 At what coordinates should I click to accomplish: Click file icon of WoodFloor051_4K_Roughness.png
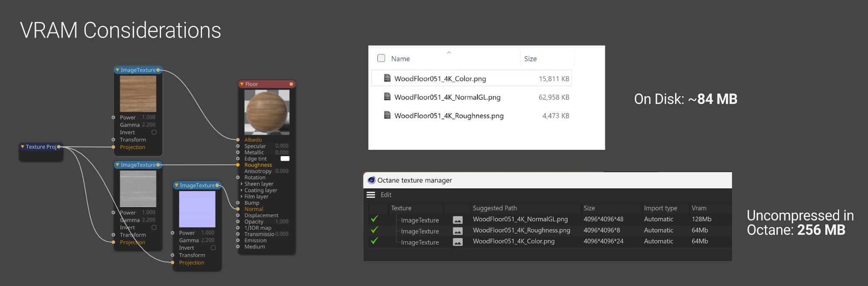387,115
